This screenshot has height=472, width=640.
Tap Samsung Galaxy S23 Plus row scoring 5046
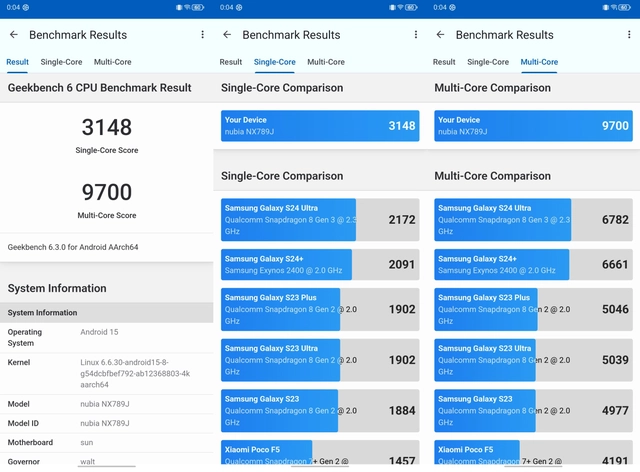[533, 310]
